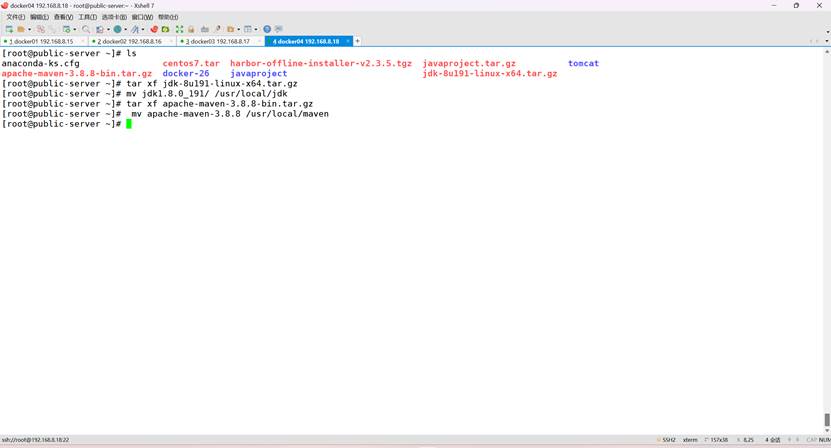Expand the Open Session dropdown arrow
This screenshot has height=448, width=831.
pos(30,29)
